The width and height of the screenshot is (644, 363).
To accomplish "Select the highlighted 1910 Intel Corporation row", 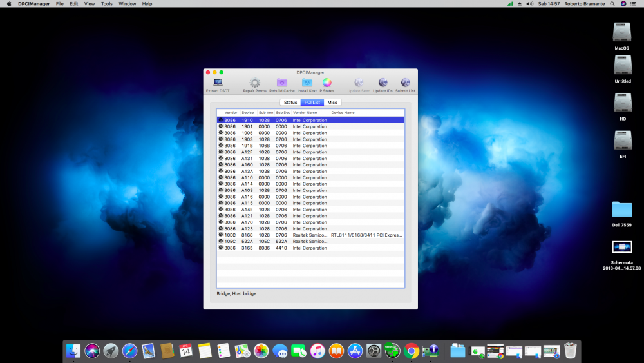I will click(x=310, y=120).
